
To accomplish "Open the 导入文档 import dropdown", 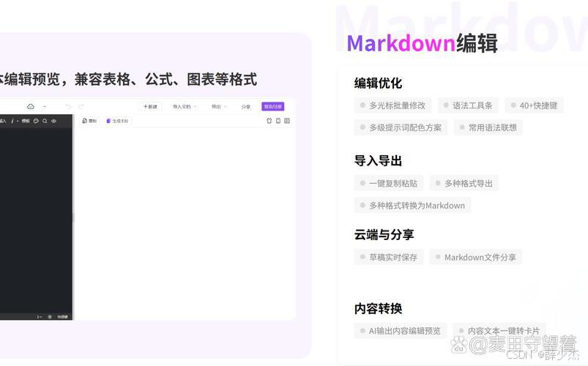I will [184, 106].
